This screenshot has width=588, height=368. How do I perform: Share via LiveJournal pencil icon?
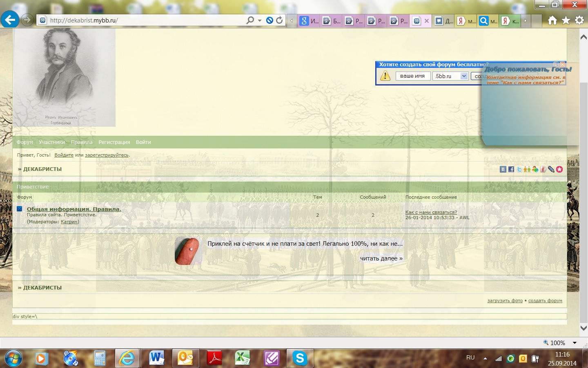551,169
